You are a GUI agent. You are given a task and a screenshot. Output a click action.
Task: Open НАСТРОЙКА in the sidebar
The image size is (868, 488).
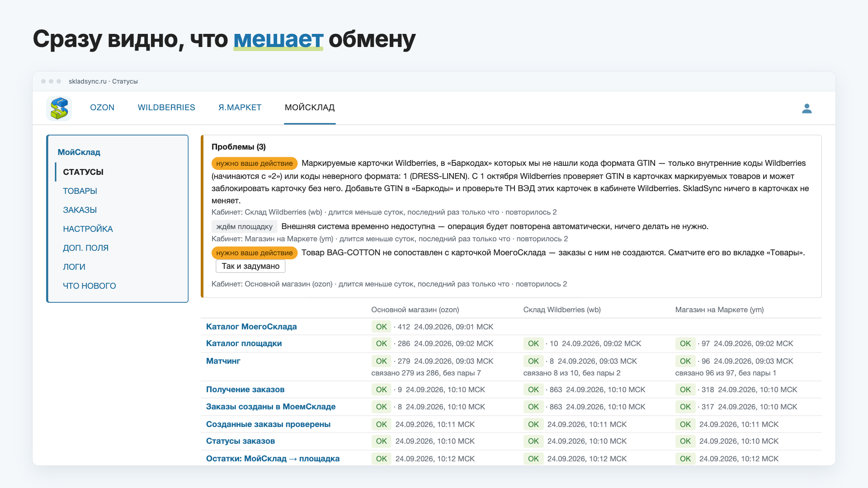coord(88,229)
